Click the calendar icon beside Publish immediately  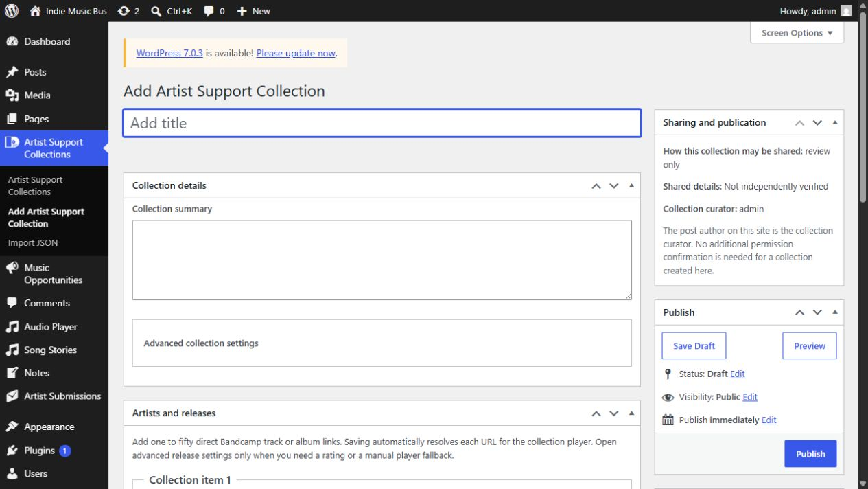(x=668, y=420)
